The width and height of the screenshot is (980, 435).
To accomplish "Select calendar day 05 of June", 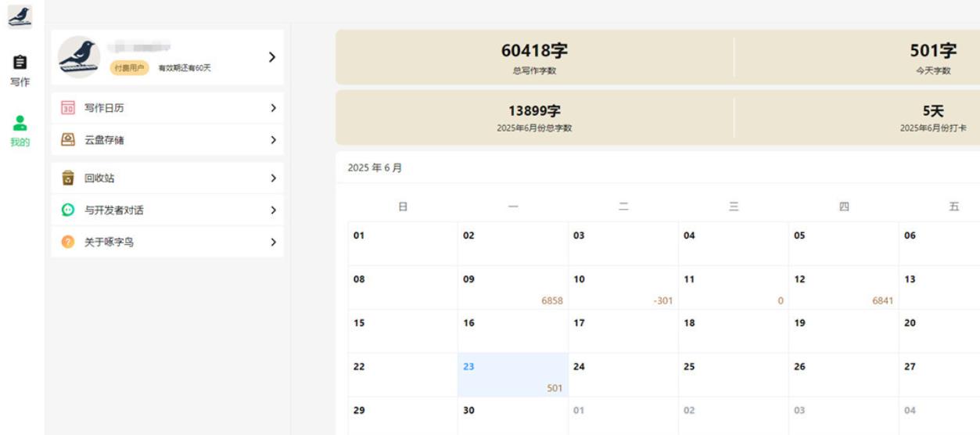I will click(844, 243).
